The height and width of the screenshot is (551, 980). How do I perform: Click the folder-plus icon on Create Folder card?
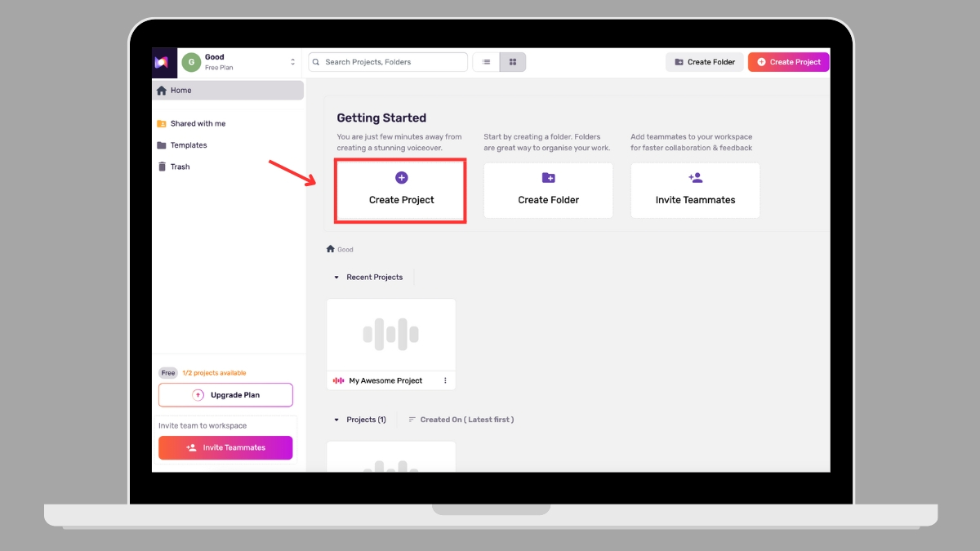[x=548, y=178]
